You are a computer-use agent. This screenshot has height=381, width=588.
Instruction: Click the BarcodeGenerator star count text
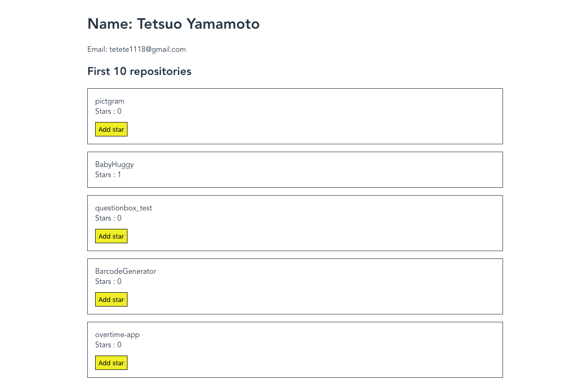click(109, 282)
